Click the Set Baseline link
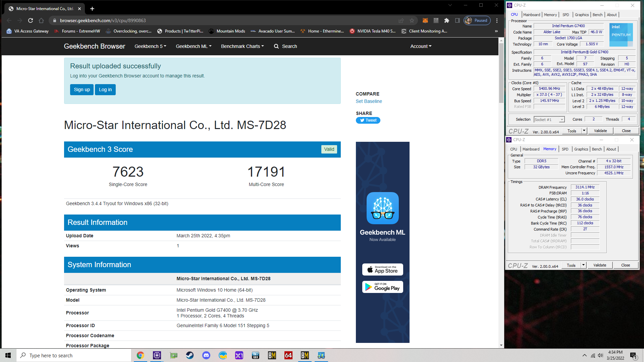Viewport: 644px width, 362px height. click(369, 101)
